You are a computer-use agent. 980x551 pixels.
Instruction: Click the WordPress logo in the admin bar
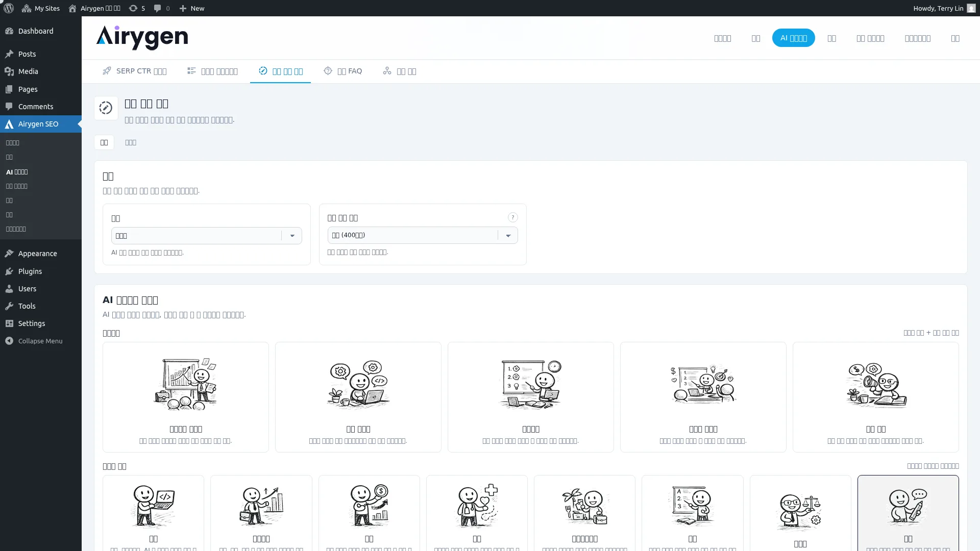[x=9, y=8]
